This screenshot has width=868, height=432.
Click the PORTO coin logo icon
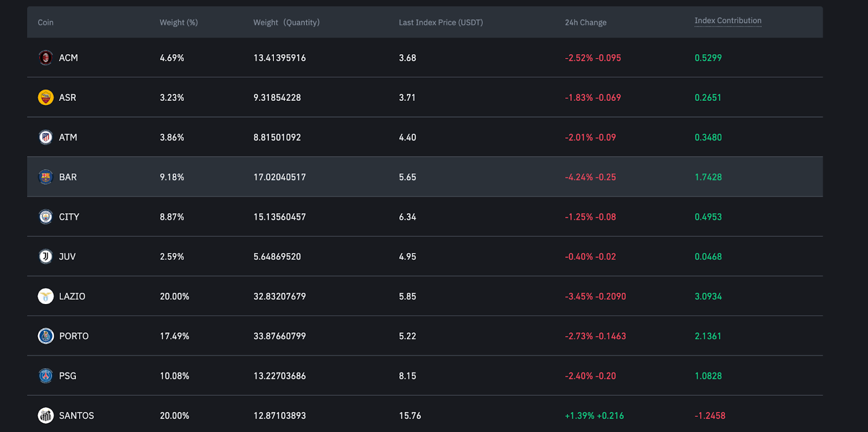[x=46, y=336]
